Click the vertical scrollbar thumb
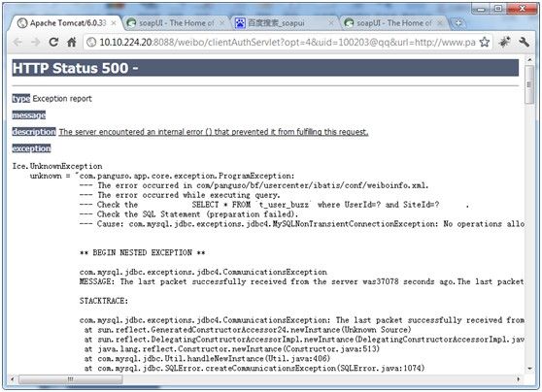 pyautogui.click(x=529, y=84)
